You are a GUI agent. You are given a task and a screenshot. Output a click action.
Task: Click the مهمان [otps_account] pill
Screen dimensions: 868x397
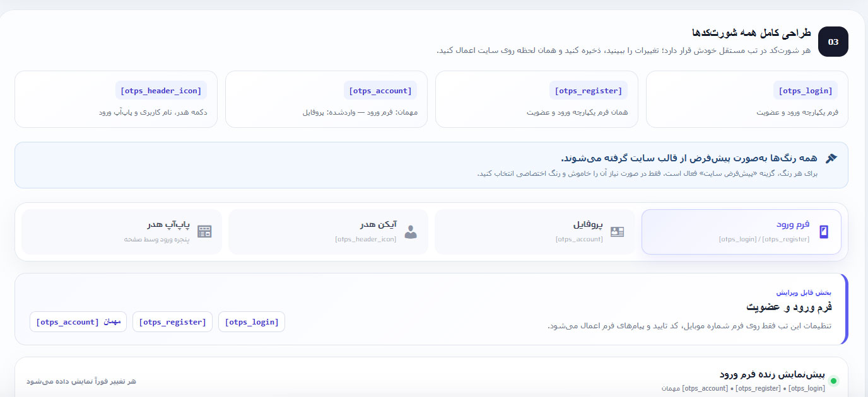(x=78, y=322)
